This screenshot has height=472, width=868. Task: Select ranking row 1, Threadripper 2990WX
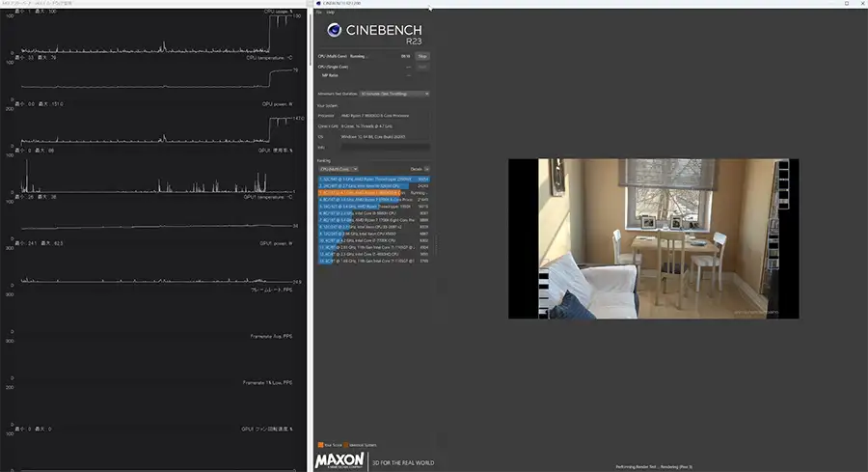[373, 180]
